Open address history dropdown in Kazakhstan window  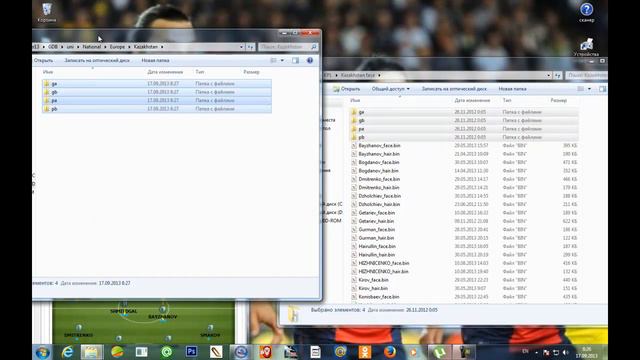pyautogui.click(x=241, y=47)
